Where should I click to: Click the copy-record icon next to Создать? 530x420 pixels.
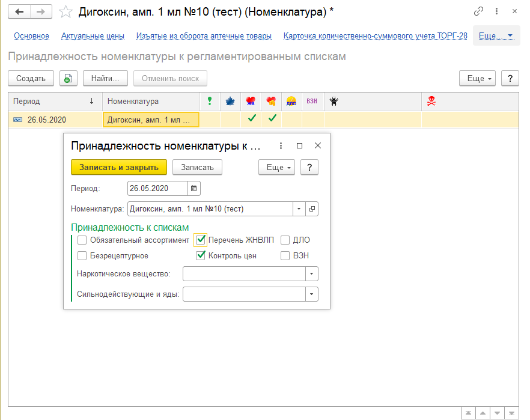click(x=69, y=78)
